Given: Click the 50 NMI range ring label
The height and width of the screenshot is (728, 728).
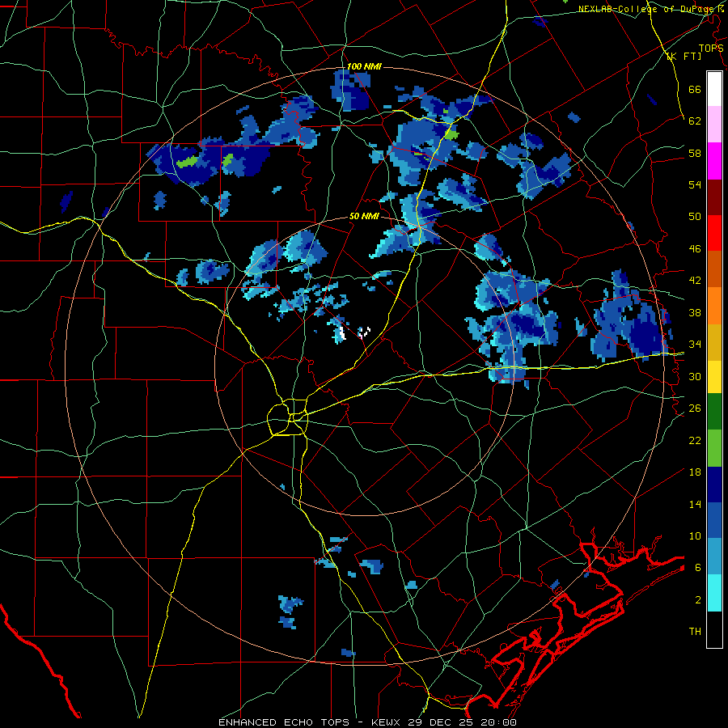Looking at the screenshot, I should point(364,216).
